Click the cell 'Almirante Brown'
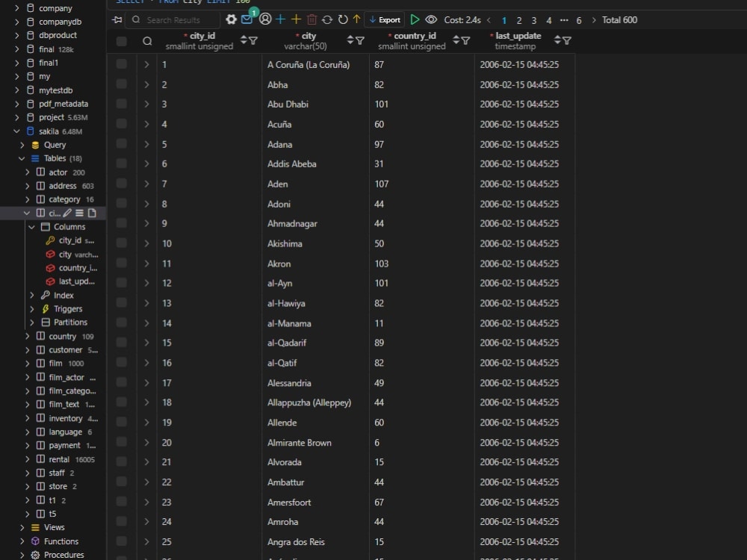747x560 pixels. coord(300,442)
